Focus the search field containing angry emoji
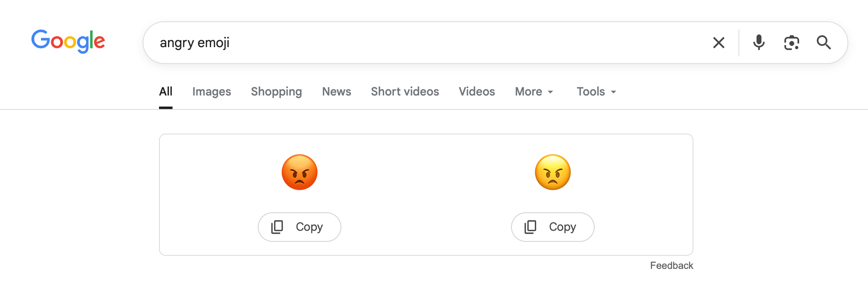This screenshot has width=868, height=291. pyautogui.click(x=410, y=43)
